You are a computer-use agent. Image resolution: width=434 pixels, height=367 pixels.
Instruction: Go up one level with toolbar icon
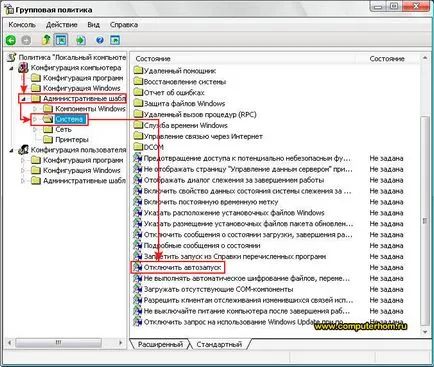coord(46,40)
